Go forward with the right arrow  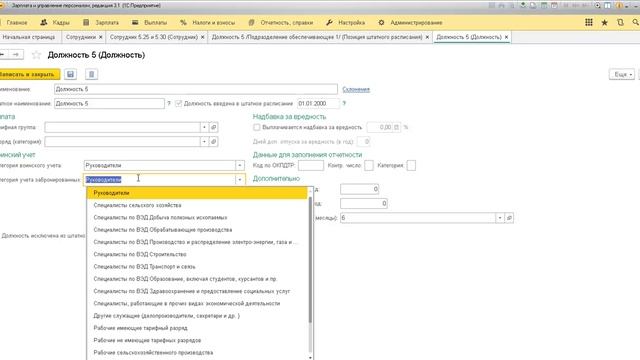pos(16,54)
